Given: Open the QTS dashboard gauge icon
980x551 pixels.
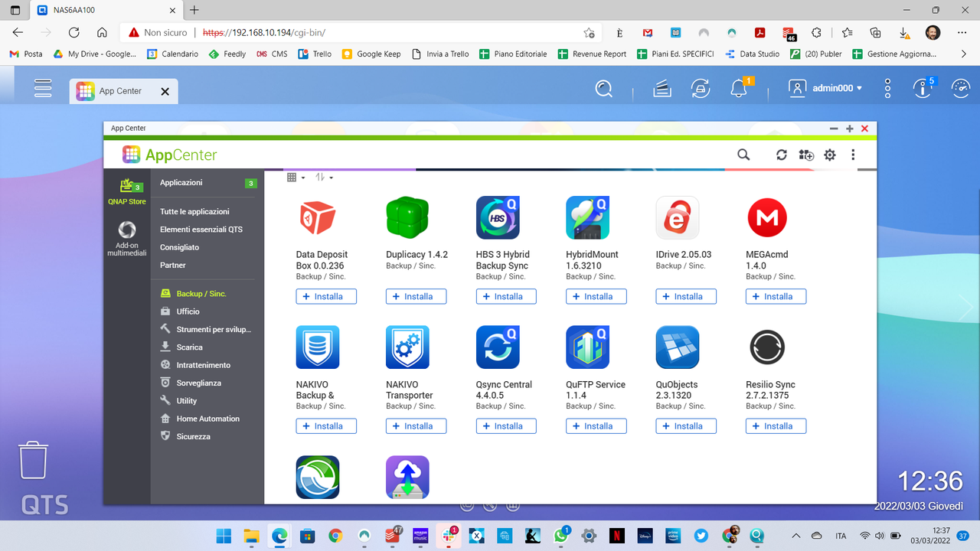Looking at the screenshot, I should (960, 89).
